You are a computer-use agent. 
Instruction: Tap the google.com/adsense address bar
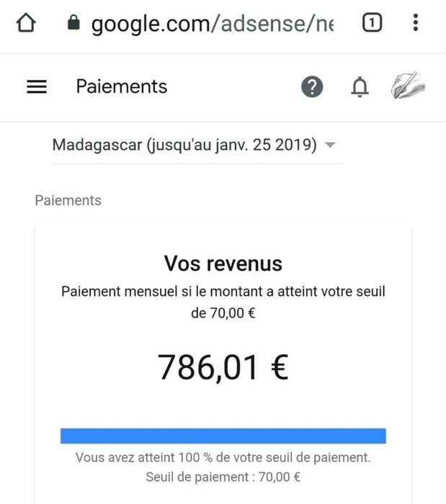213,24
